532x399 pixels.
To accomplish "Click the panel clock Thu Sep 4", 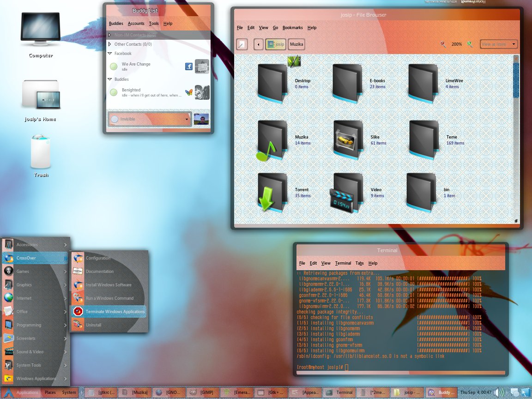I will click(x=476, y=393).
